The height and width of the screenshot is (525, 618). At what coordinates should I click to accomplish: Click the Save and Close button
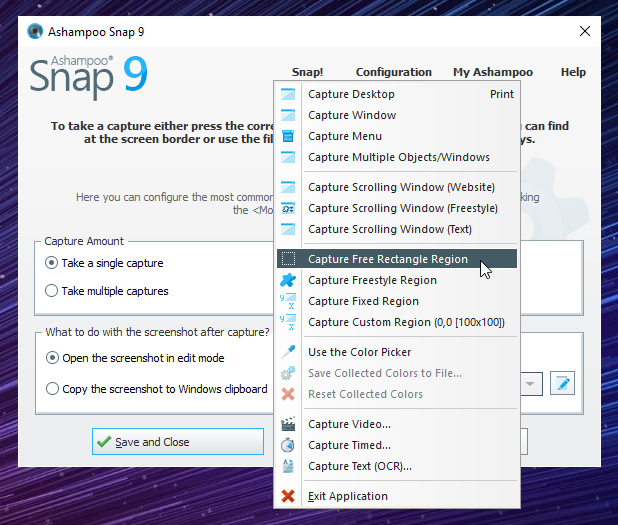[178, 441]
